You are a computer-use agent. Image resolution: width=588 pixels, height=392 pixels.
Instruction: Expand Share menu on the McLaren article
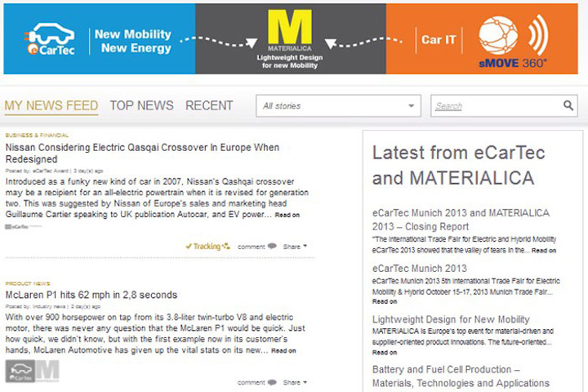coord(294,382)
